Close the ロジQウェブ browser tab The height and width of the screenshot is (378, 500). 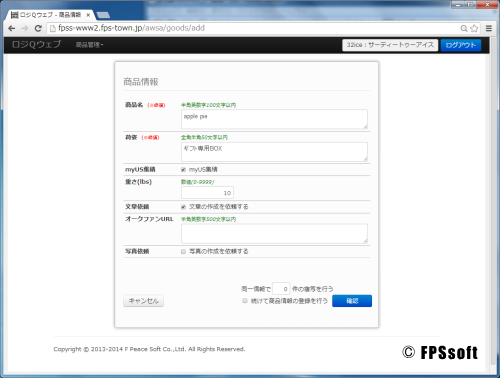(x=88, y=15)
